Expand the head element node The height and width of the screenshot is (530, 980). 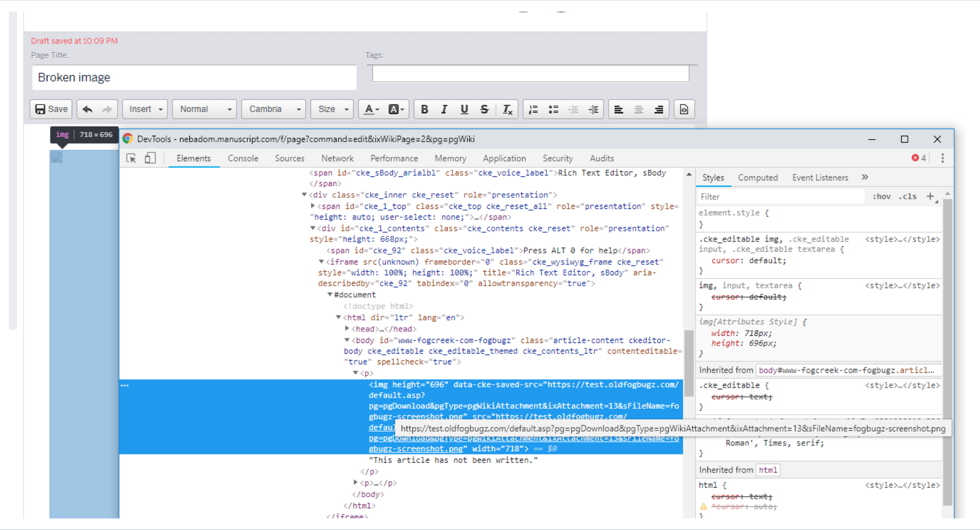click(347, 329)
